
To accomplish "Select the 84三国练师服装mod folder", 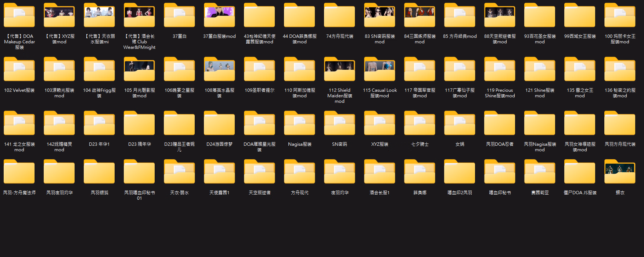I will (x=420, y=15).
